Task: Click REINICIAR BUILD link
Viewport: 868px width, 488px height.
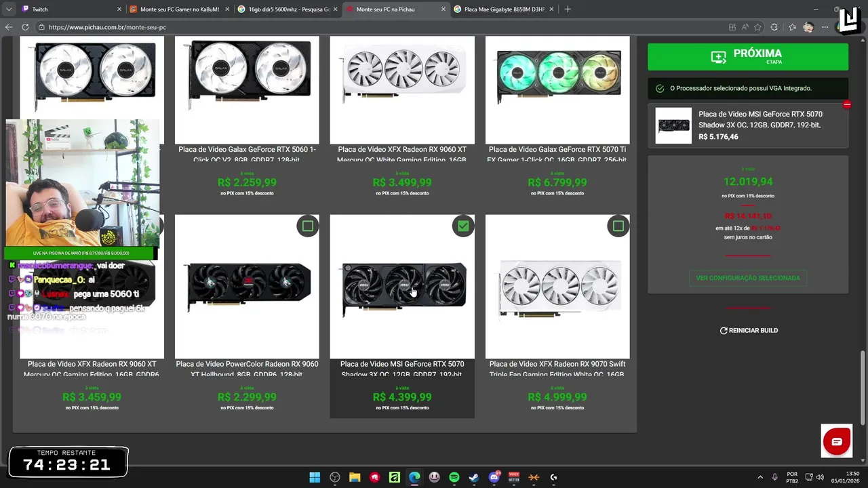Action: [x=749, y=330]
